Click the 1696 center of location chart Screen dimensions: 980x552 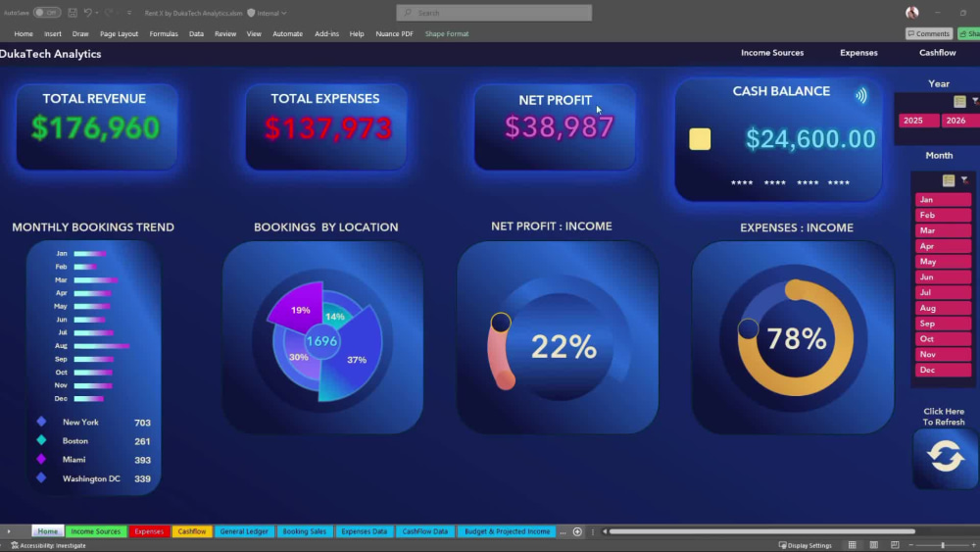321,341
